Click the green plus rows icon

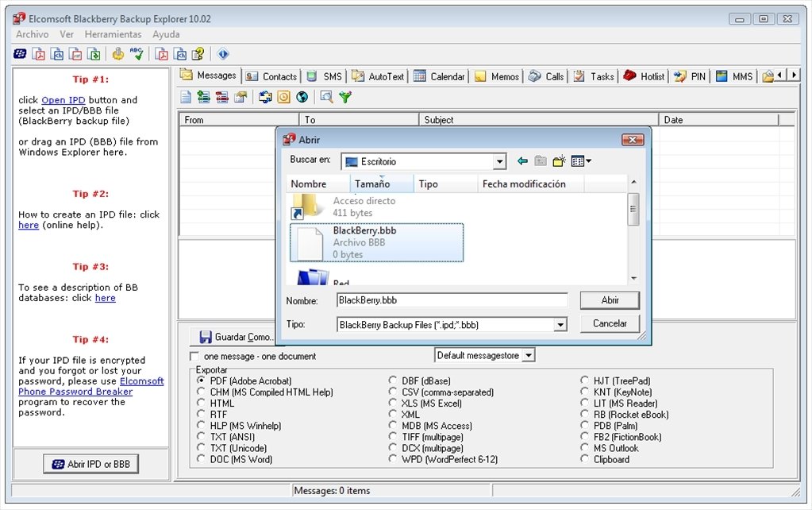coord(204,97)
